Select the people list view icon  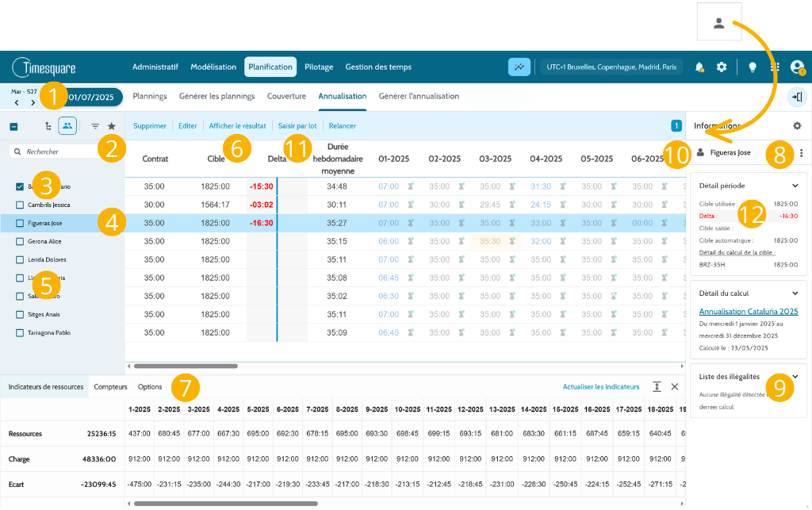[67, 126]
